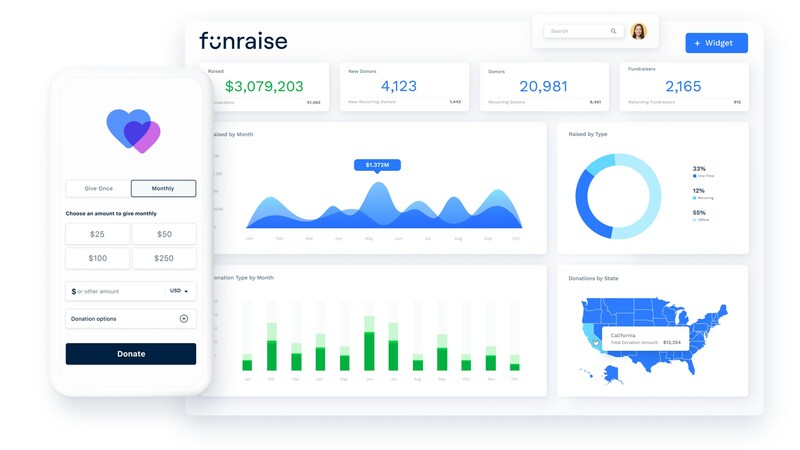Screen dimensions: 800x450
Task: Click the + Widget button
Action: [716, 43]
